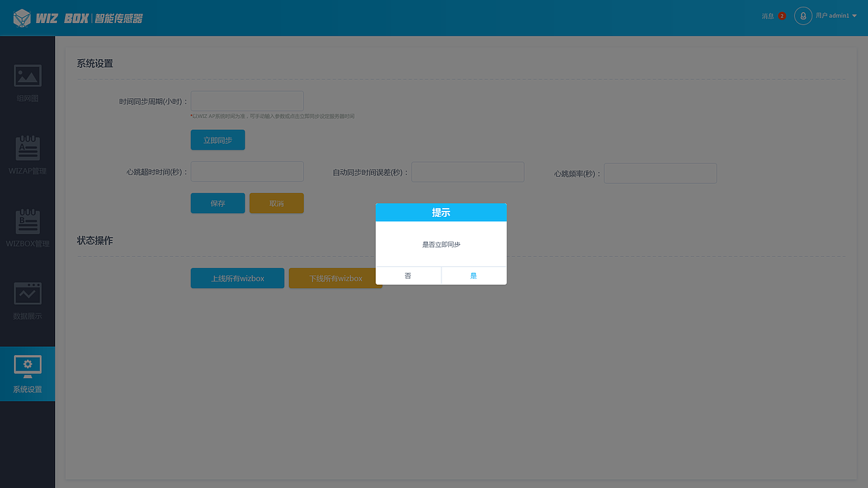Click the 提示 dialog title bar
Image resolution: width=868 pixels, height=488 pixels.
pos(441,212)
